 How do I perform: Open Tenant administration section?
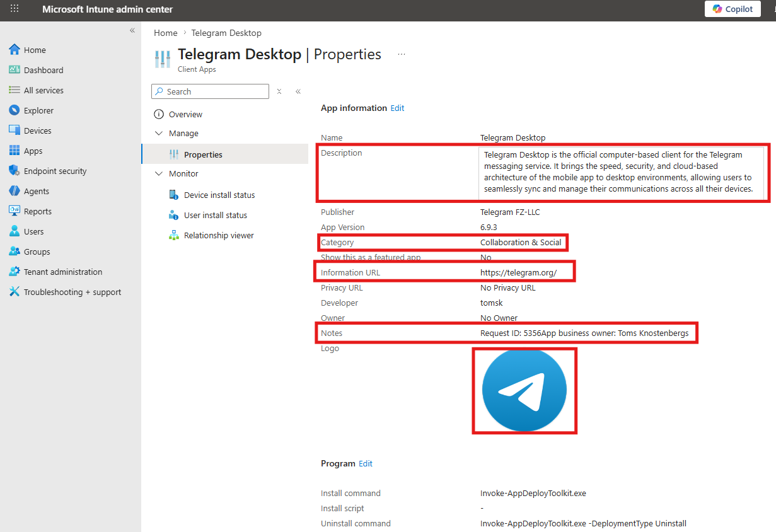click(63, 272)
